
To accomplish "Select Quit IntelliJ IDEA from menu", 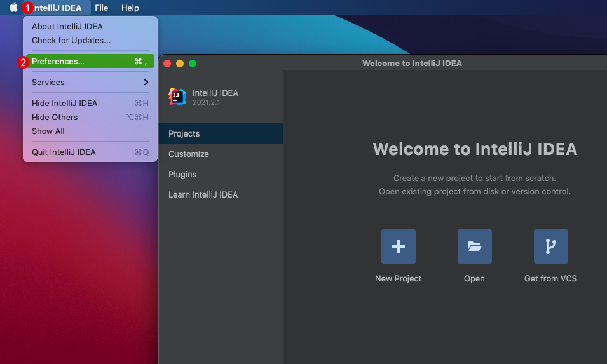I will 64,152.
